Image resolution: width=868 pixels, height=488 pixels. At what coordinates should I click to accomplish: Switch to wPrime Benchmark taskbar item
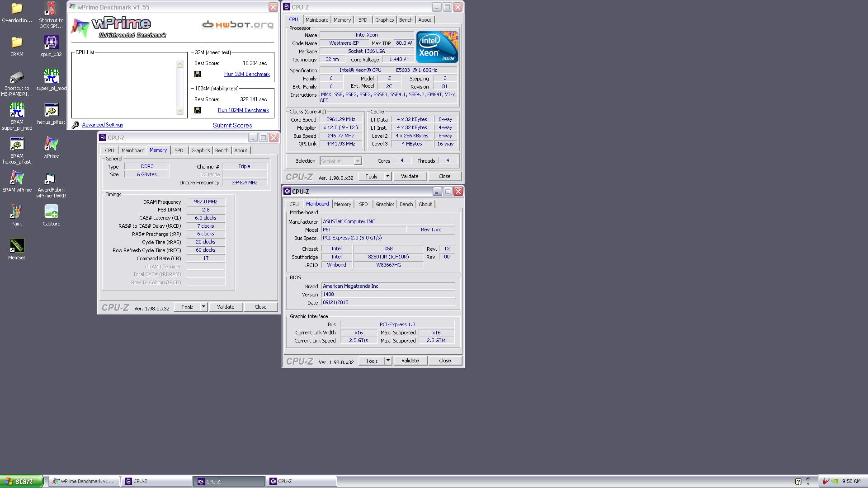click(84, 481)
